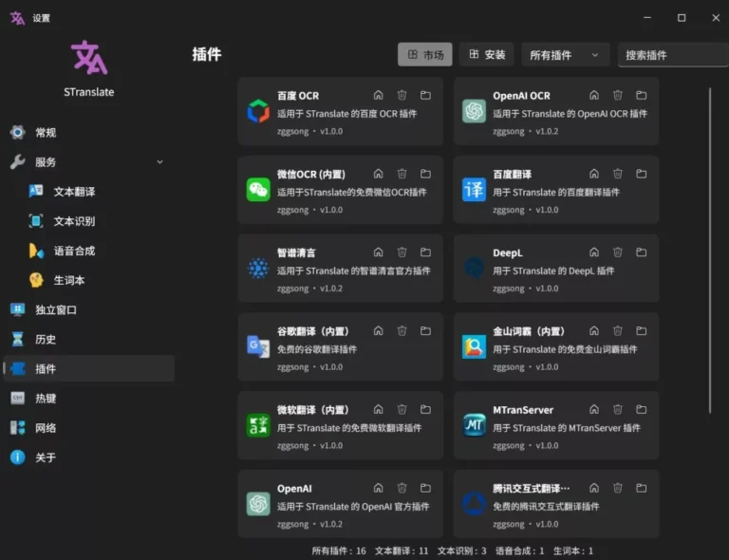Open the OpenAI OCR plugin folder
This screenshot has height=560, width=729.
click(641, 95)
